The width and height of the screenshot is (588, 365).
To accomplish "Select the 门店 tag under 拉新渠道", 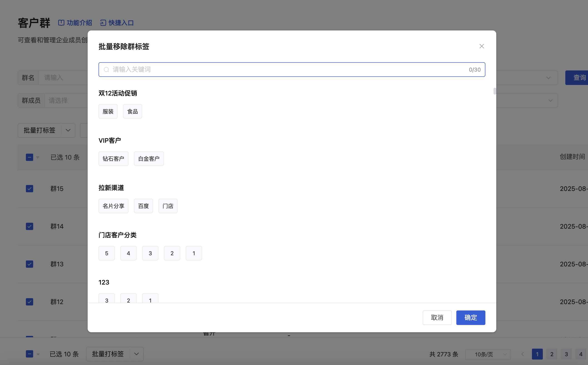I will pos(168,206).
